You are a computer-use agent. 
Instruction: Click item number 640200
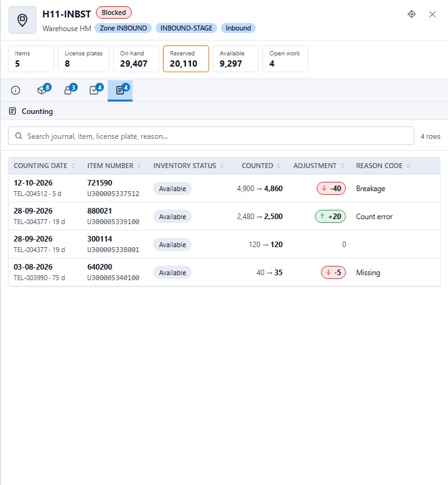[100, 267]
